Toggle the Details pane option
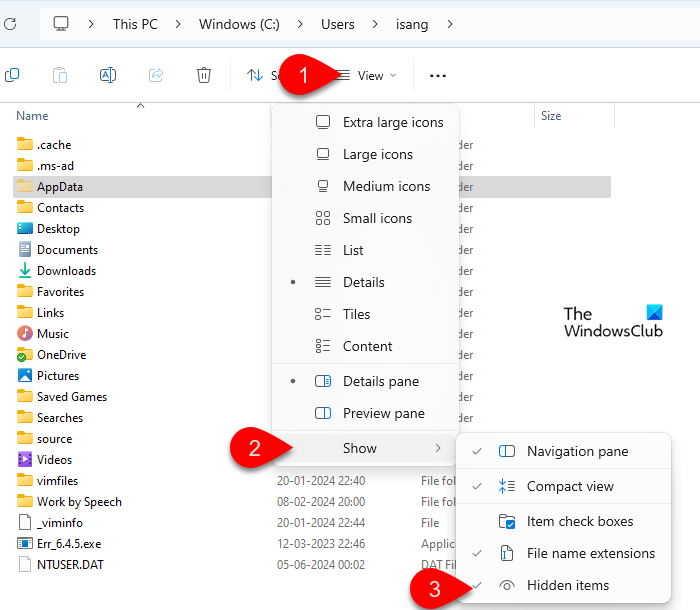Viewport: 700px width, 610px height. coord(365,381)
